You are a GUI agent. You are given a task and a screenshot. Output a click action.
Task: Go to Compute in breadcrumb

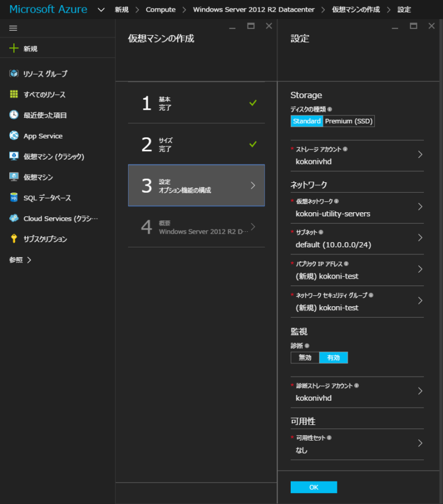[x=161, y=10]
